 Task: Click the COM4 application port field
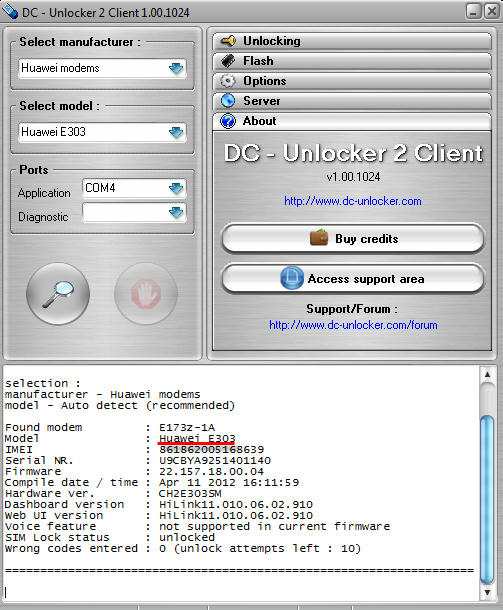pos(134,188)
